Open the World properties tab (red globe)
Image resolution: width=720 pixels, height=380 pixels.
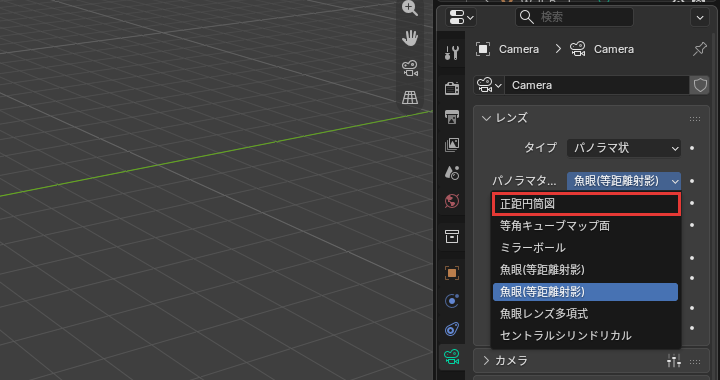pos(452,201)
